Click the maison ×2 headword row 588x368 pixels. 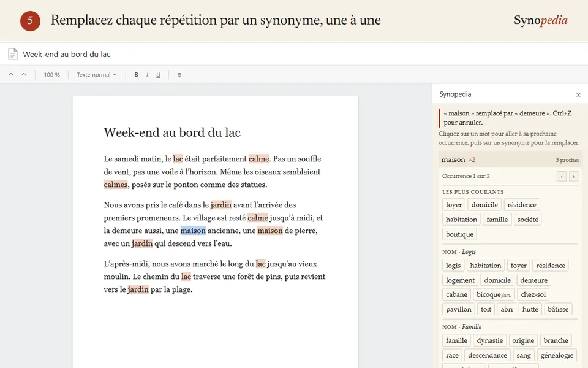(510, 159)
